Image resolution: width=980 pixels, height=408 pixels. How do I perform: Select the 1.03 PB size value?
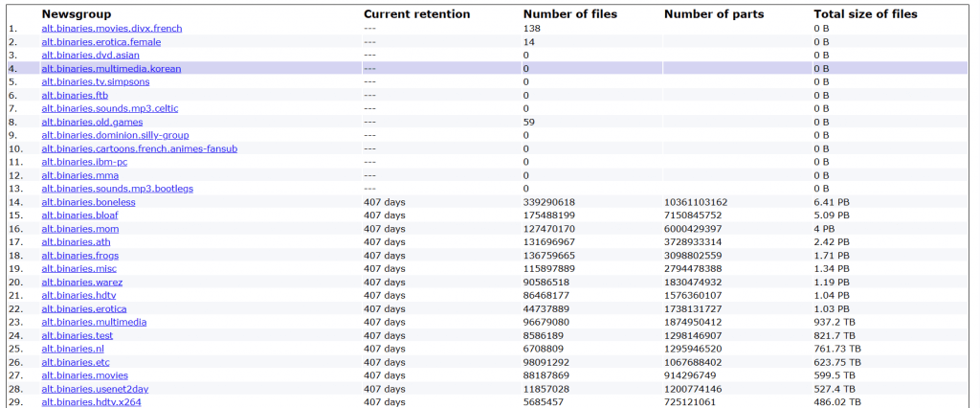coord(832,308)
